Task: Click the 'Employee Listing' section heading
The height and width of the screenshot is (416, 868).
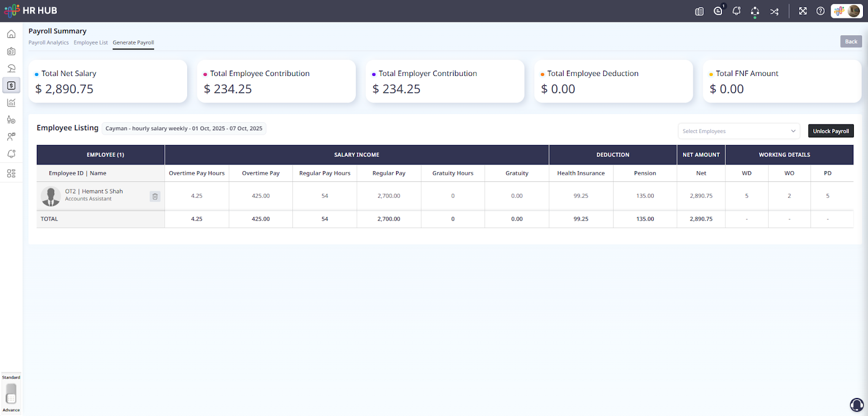Action: 68,128
